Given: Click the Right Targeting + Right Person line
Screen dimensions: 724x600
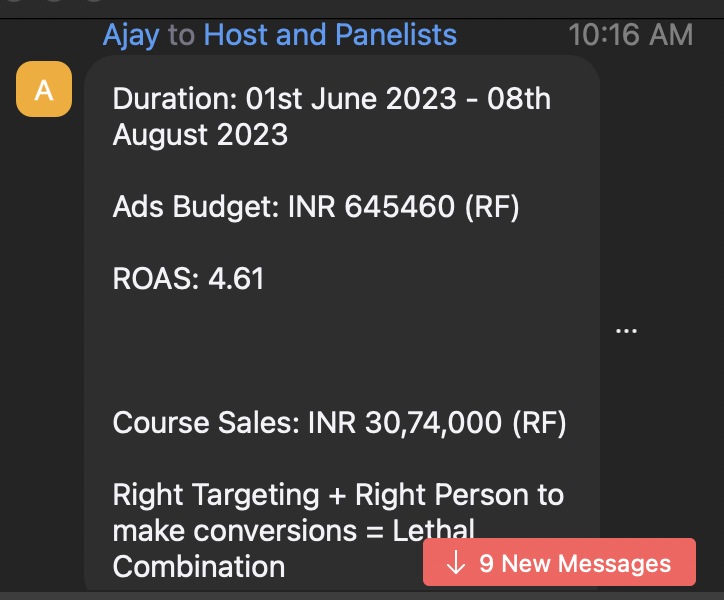Looking at the screenshot, I should [338, 494].
